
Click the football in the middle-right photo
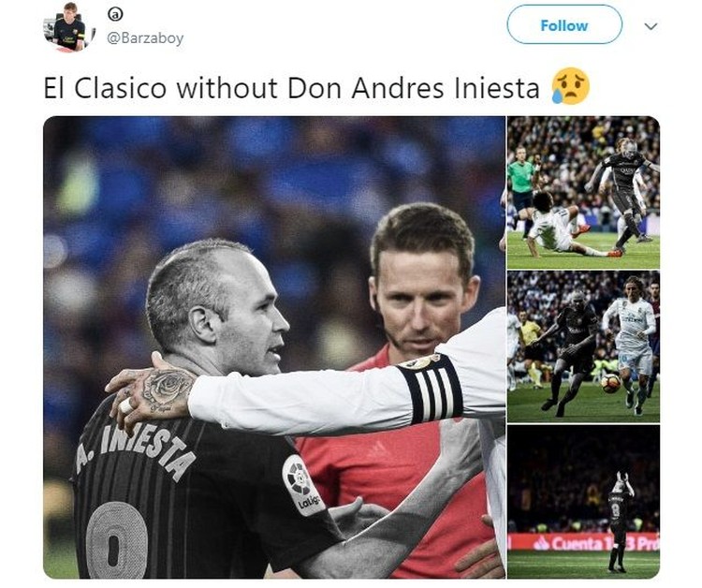610,383
